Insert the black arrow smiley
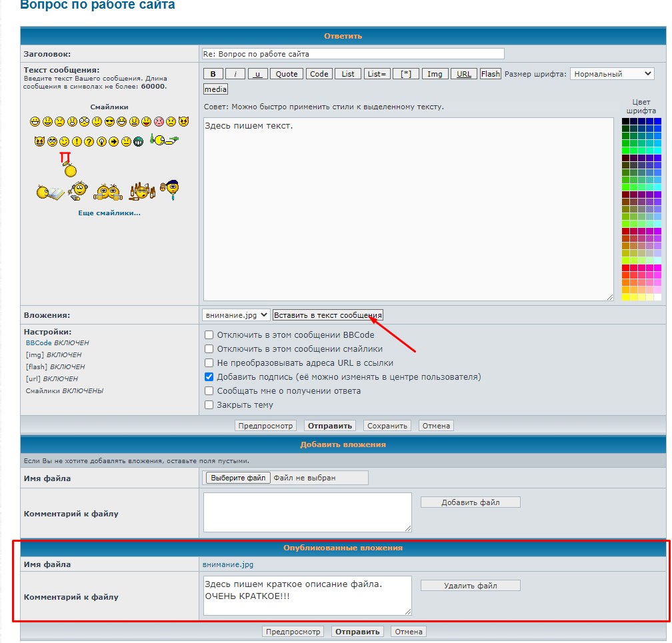The width and height of the screenshot is (672, 643). coord(113,141)
